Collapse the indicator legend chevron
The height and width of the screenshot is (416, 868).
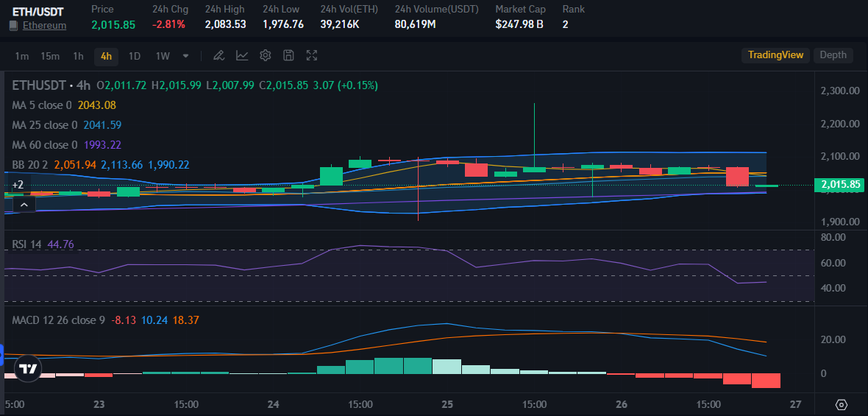pos(24,204)
